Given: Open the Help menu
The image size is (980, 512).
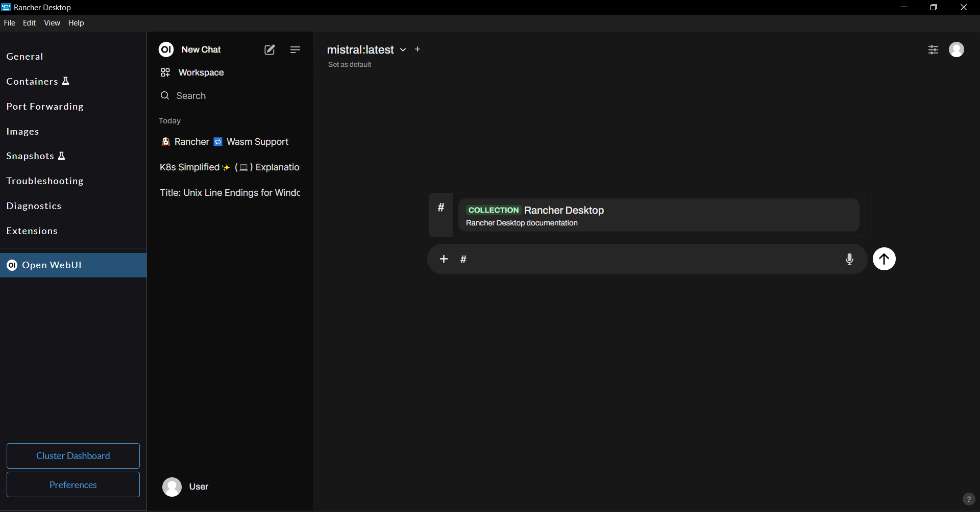Looking at the screenshot, I should [76, 23].
